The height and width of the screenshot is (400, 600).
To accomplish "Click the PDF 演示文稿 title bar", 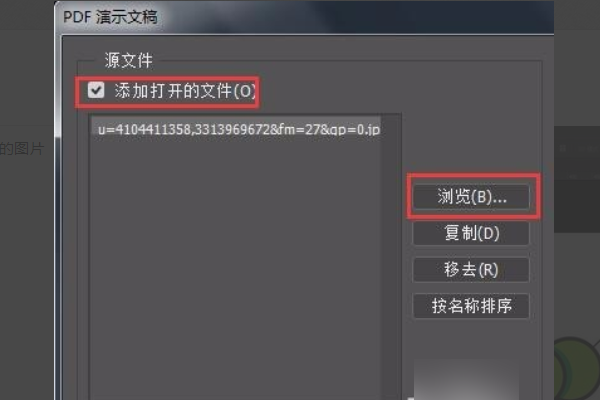I will 304,17.
